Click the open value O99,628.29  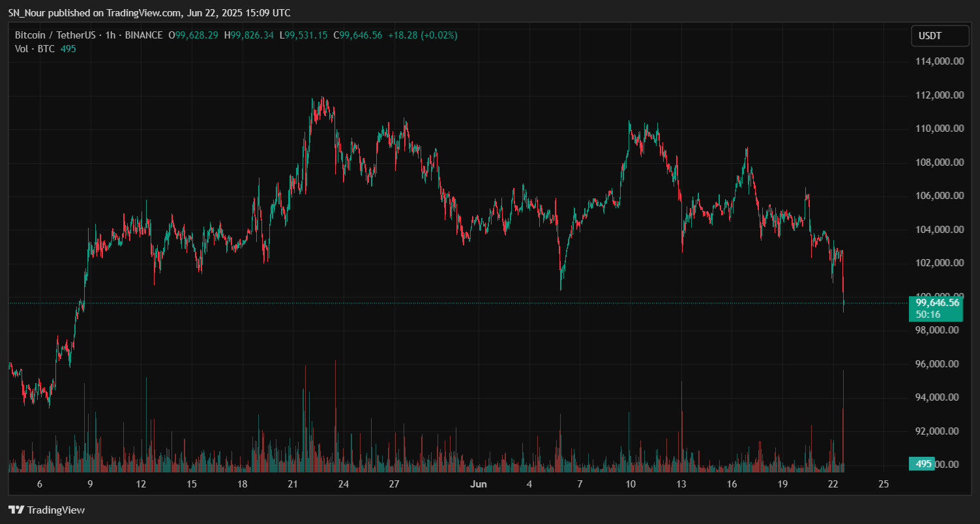coord(194,35)
